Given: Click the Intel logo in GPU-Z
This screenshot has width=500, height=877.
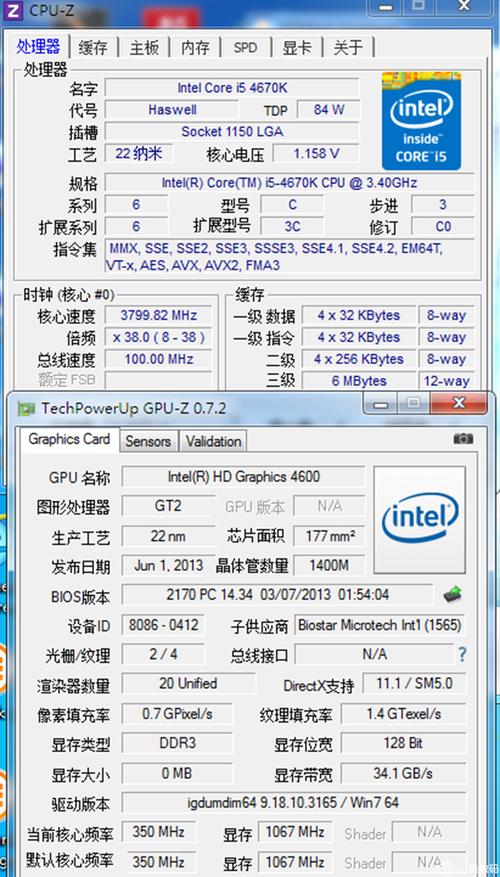Looking at the screenshot, I should tap(419, 520).
